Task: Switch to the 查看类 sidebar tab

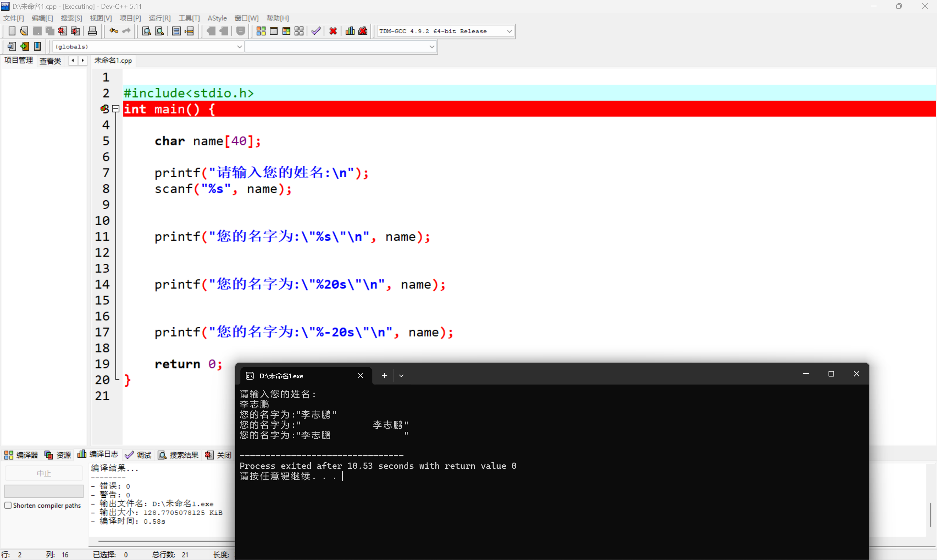Action: [50, 61]
